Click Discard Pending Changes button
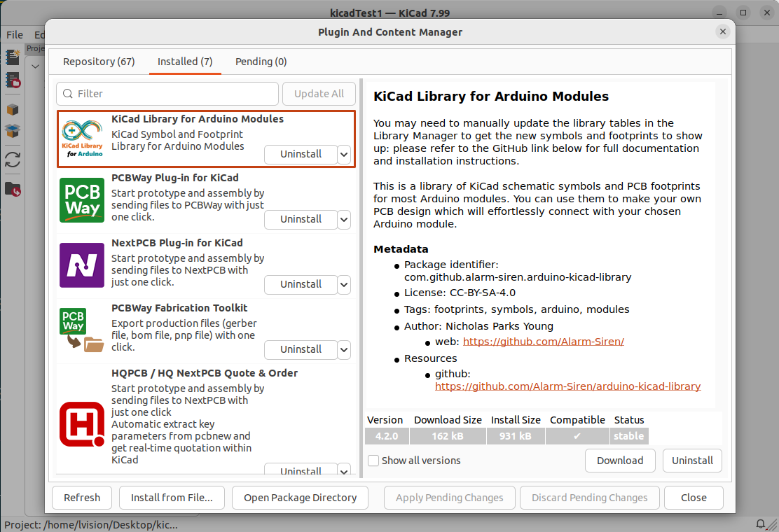Screen dimensions: 779x532 click(x=590, y=498)
